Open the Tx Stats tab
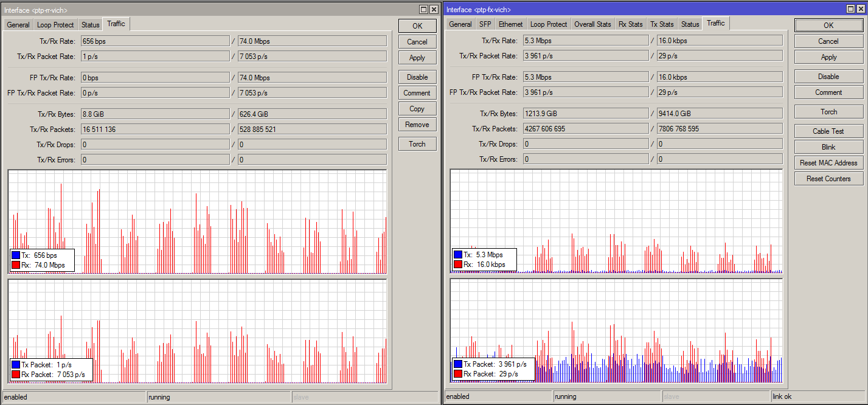The height and width of the screenshot is (405, 868). [662, 24]
